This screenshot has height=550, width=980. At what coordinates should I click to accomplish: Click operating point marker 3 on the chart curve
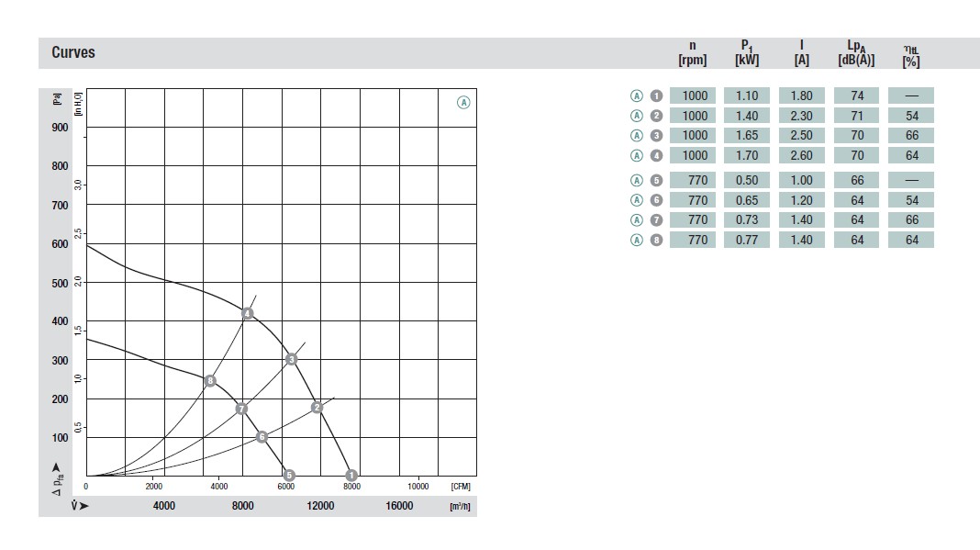[x=291, y=359]
